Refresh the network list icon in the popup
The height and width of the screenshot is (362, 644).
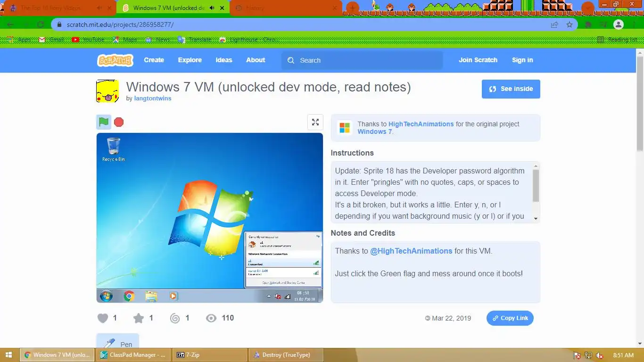click(x=318, y=236)
